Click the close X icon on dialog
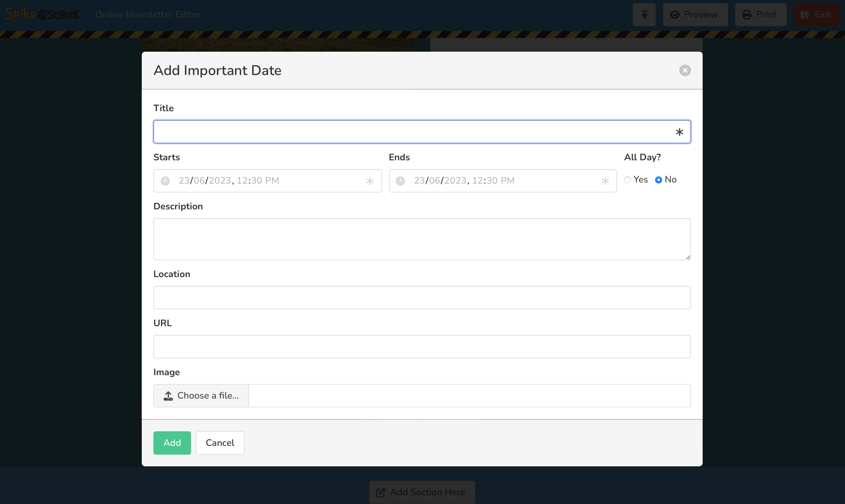Image resolution: width=845 pixels, height=504 pixels. click(x=685, y=70)
